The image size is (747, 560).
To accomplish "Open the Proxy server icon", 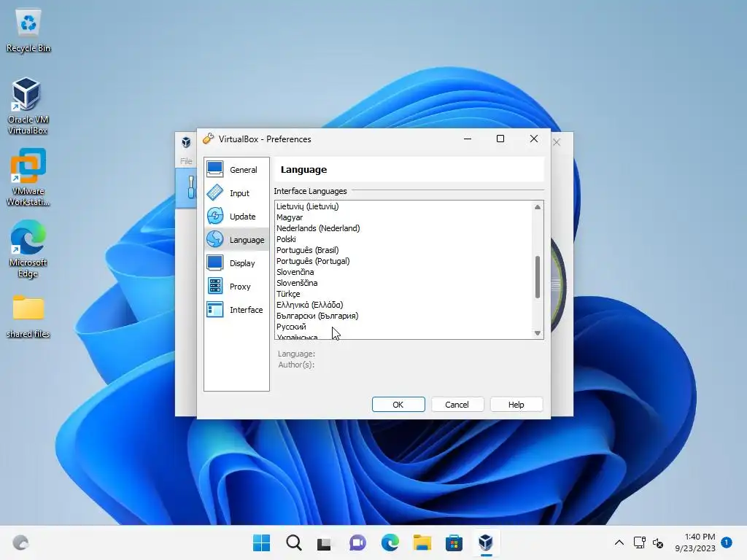I will pyautogui.click(x=215, y=286).
